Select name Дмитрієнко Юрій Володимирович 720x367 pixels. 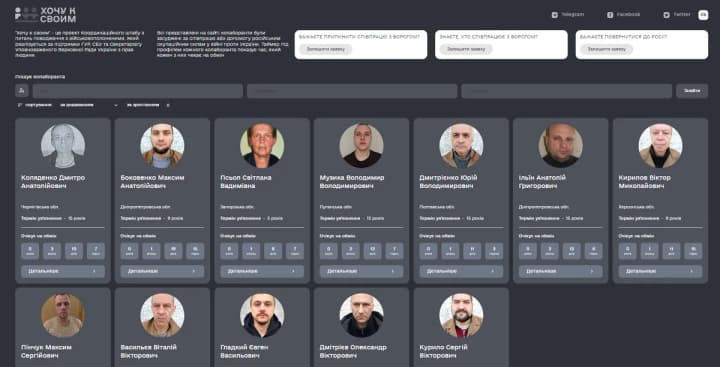449,182
